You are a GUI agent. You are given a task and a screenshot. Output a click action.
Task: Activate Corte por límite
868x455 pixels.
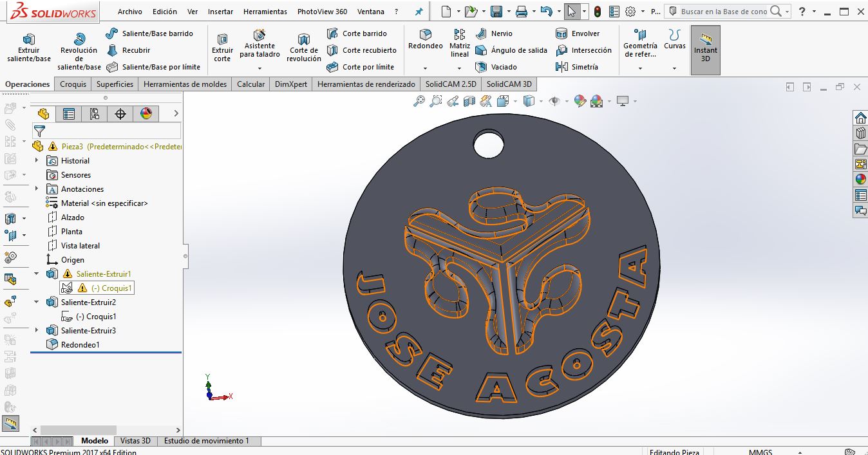pyautogui.click(x=360, y=67)
